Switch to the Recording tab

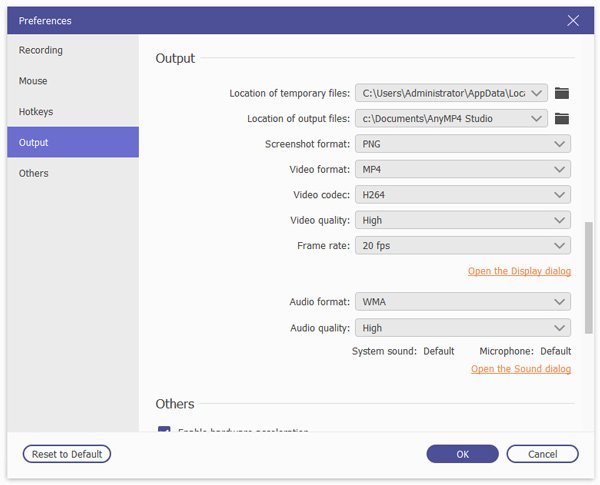pyautogui.click(x=40, y=50)
